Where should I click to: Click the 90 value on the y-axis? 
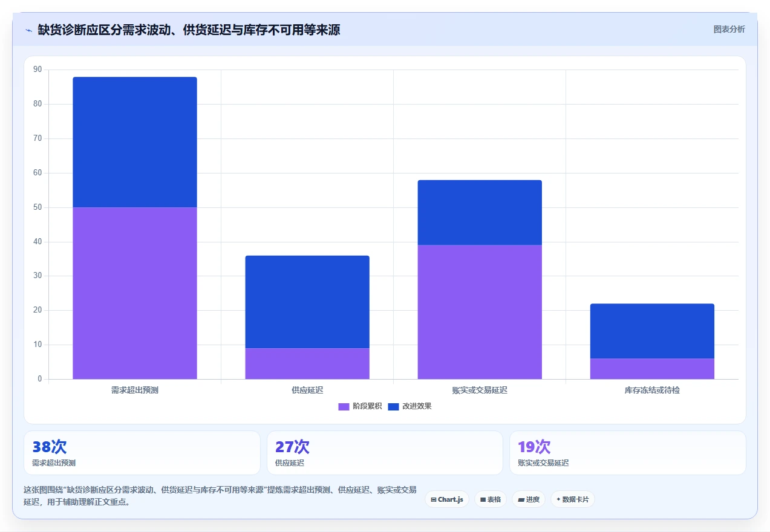coord(38,70)
